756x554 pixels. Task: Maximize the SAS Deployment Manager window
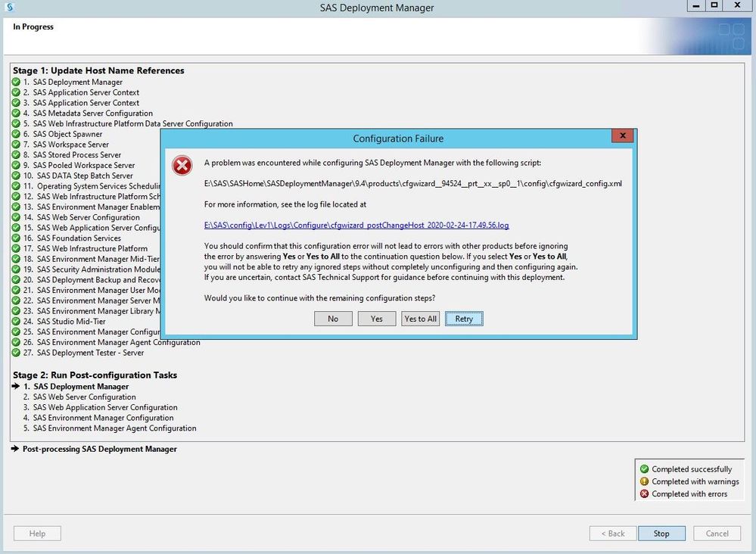(x=714, y=5)
